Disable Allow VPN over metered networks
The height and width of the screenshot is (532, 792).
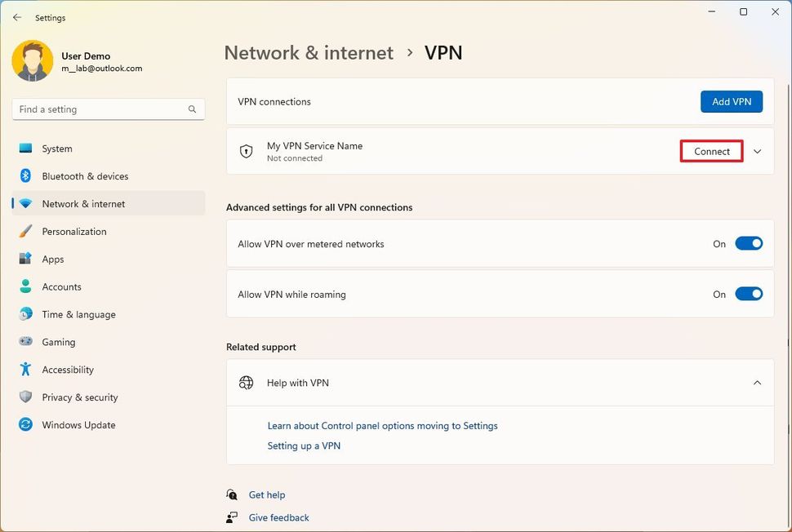[749, 243]
